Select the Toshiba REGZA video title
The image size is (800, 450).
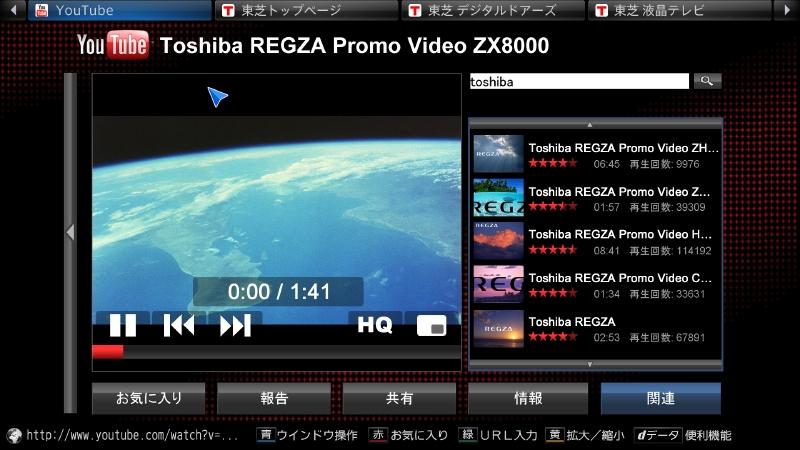click(572, 322)
